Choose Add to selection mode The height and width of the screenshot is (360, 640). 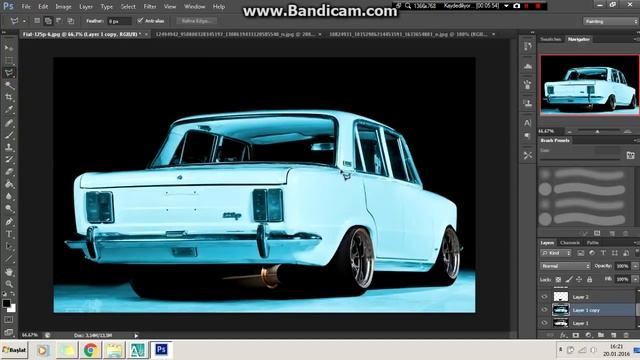tap(48, 21)
